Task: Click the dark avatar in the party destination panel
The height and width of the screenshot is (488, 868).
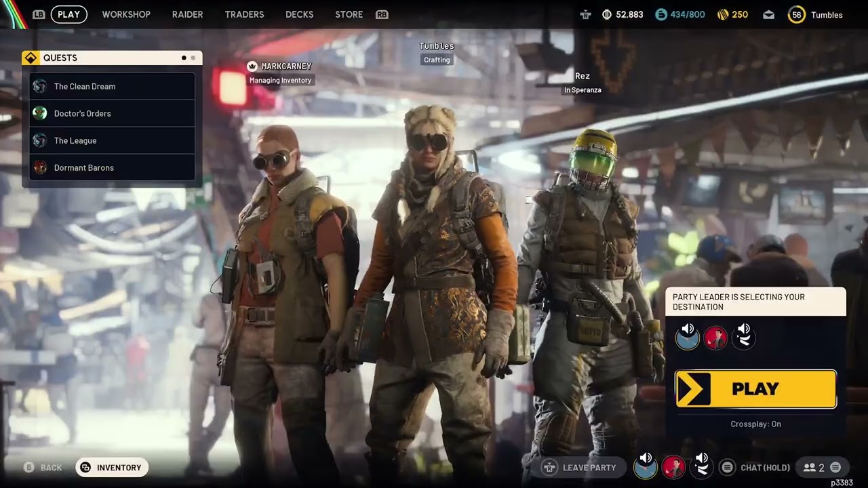Action: [743, 337]
